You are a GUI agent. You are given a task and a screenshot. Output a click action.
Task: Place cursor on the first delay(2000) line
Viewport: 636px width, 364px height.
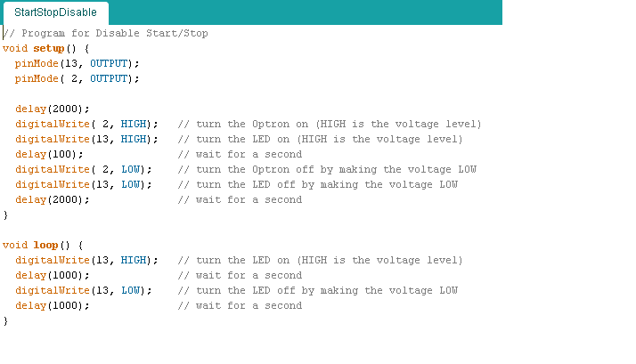52,109
